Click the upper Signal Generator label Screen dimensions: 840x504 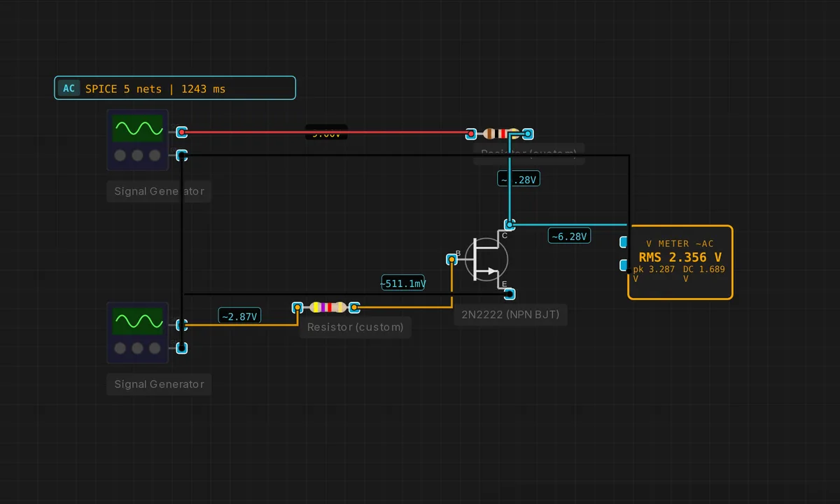click(x=159, y=191)
